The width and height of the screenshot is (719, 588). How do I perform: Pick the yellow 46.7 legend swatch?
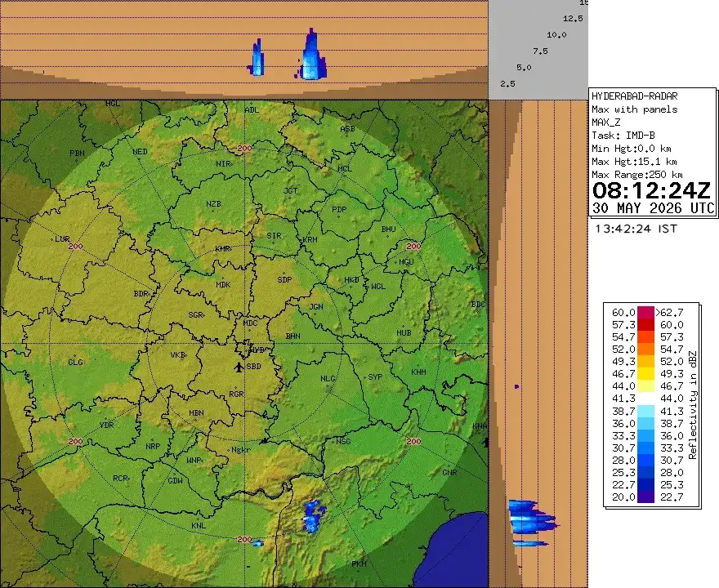click(x=645, y=374)
